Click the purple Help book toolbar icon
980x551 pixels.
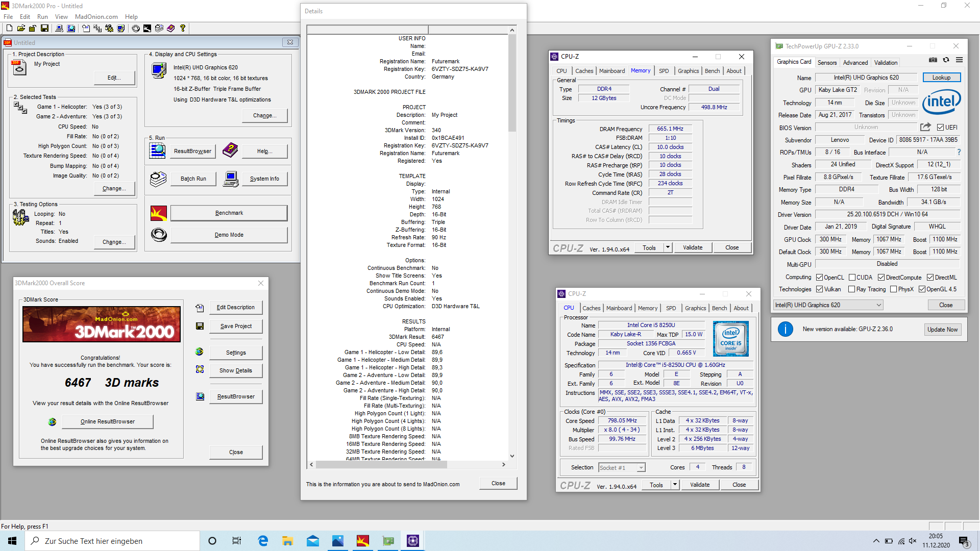170,28
